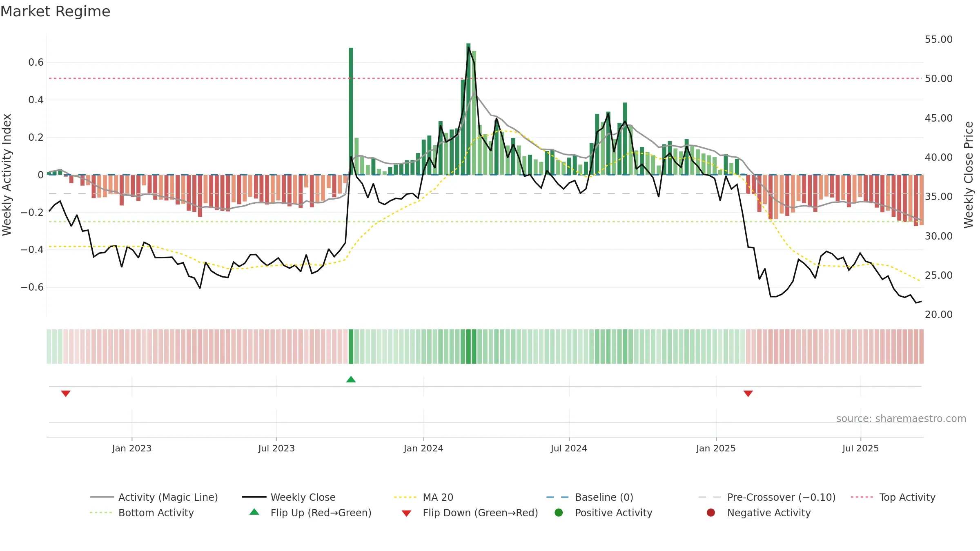Toggle Baseline (0) legend entry

590,497
